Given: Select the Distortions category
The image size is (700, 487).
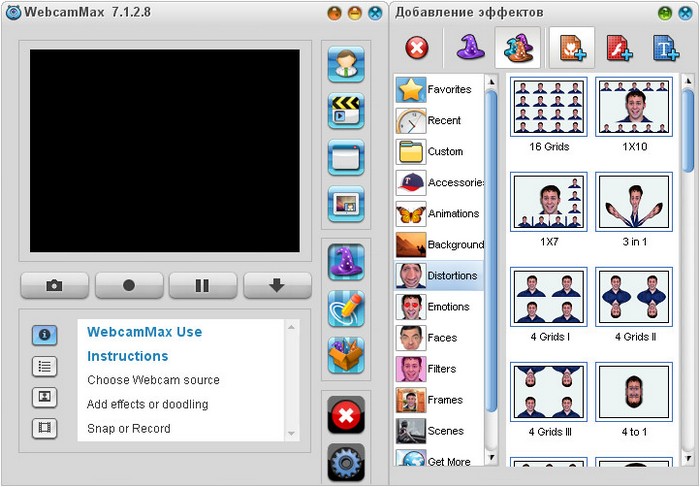Looking at the screenshot, I should coord(439,275).
